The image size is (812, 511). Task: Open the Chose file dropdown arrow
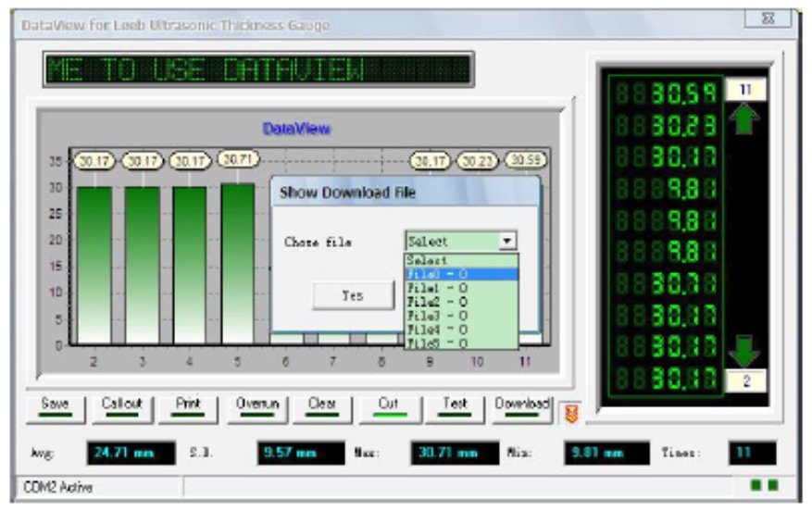click(507, 241)
